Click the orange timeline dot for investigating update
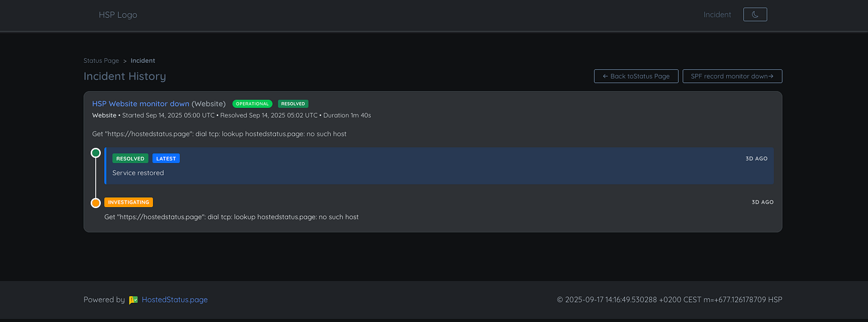 pyautogui.click(x=96, y=203)
